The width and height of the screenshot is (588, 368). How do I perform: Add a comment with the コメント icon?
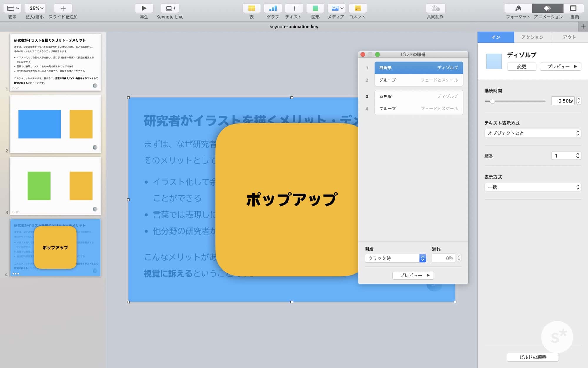click(x=358, y=8)
